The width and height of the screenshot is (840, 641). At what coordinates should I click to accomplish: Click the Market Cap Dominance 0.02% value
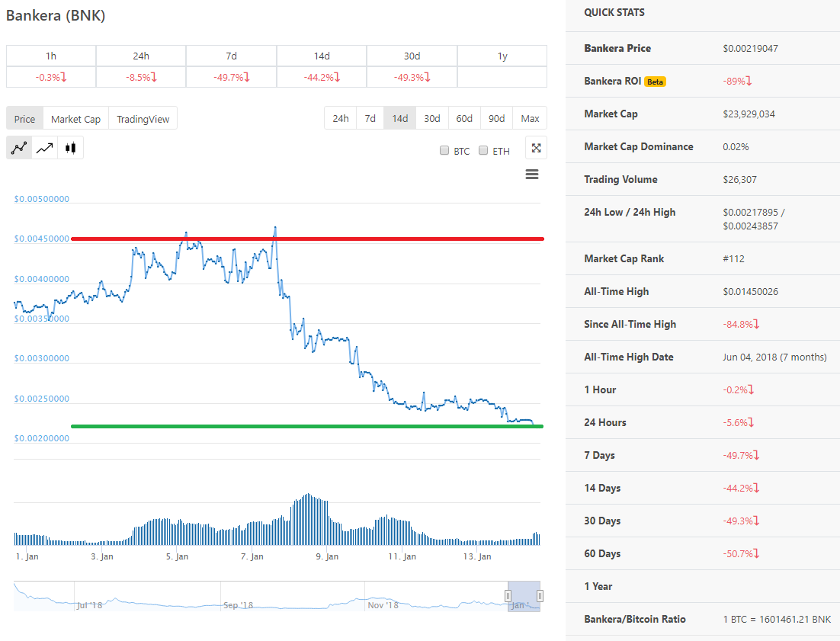coord(736,147)
